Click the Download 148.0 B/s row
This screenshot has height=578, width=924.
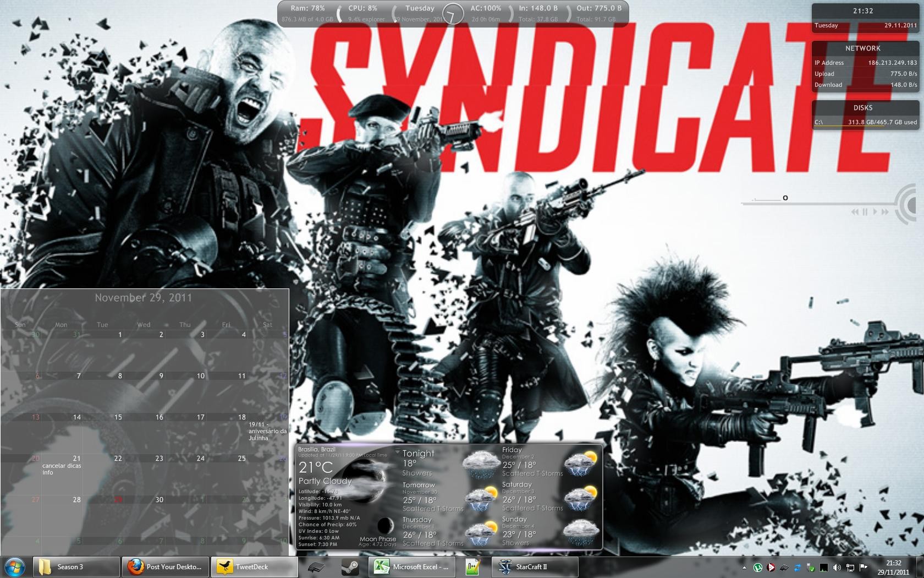coord(866,85)
